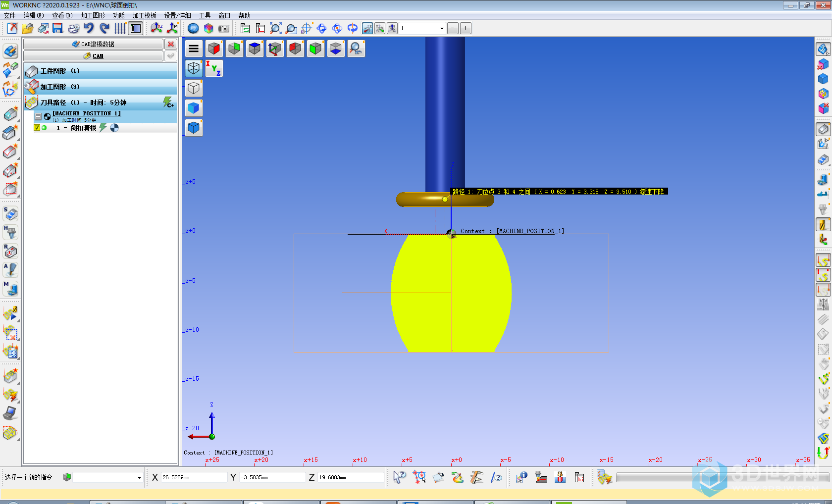832x504 pixels.
Task: Select the 倒扣清根 toolpath row
Action: point(105,128)
